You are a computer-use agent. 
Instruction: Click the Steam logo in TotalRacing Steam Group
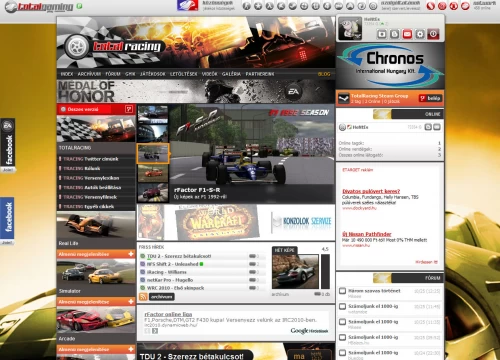[x=343, y=98]
